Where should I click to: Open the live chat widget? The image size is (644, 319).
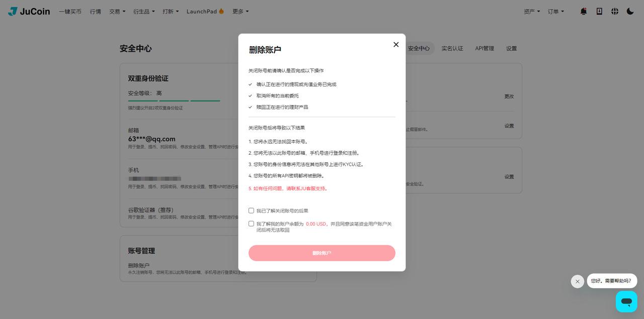coord(626,301)
